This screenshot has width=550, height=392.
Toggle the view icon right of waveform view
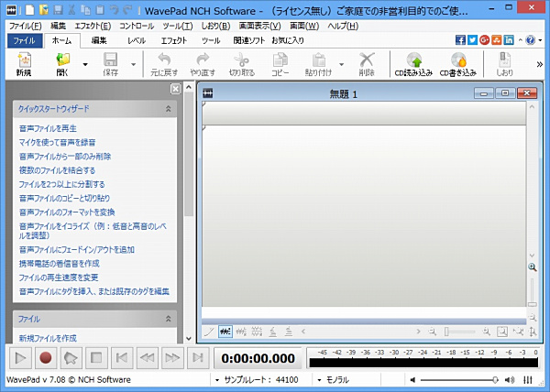pyautogui.click(x=241, y=332)
